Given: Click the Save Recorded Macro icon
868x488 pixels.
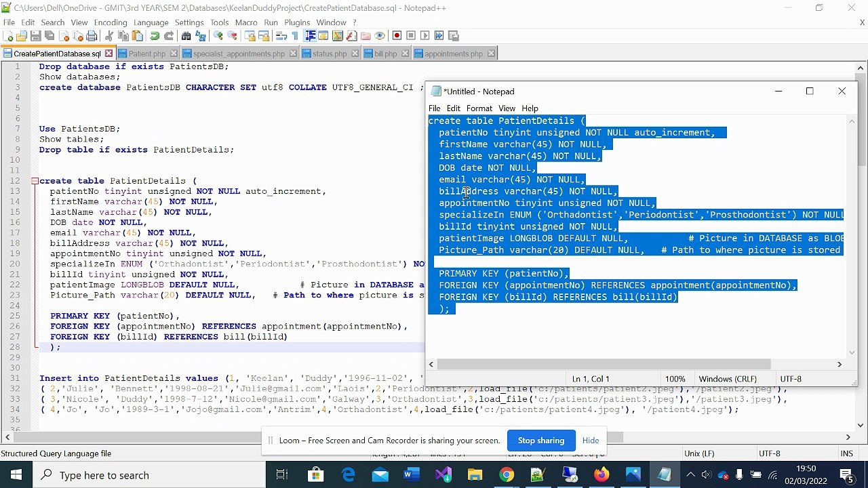Looking at the screenshot, I should [453, 36].
